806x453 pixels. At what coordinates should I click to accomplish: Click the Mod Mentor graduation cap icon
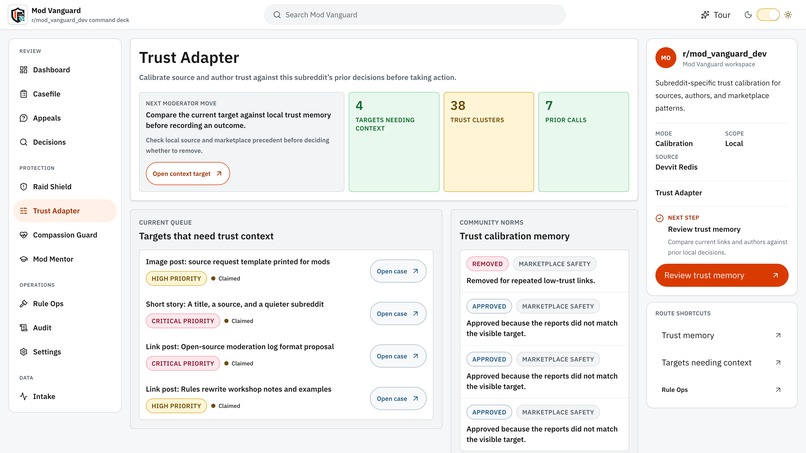24,259
